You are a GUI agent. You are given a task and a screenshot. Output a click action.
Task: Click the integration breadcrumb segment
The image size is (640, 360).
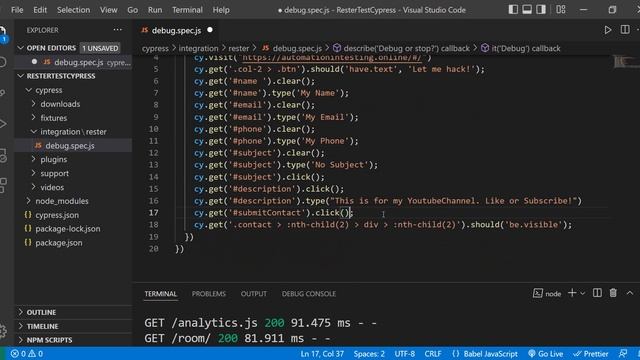(198, 48)
